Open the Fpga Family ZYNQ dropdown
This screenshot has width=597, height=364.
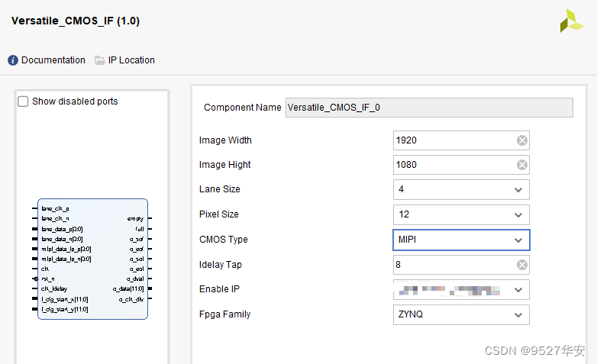pos(518,314)
